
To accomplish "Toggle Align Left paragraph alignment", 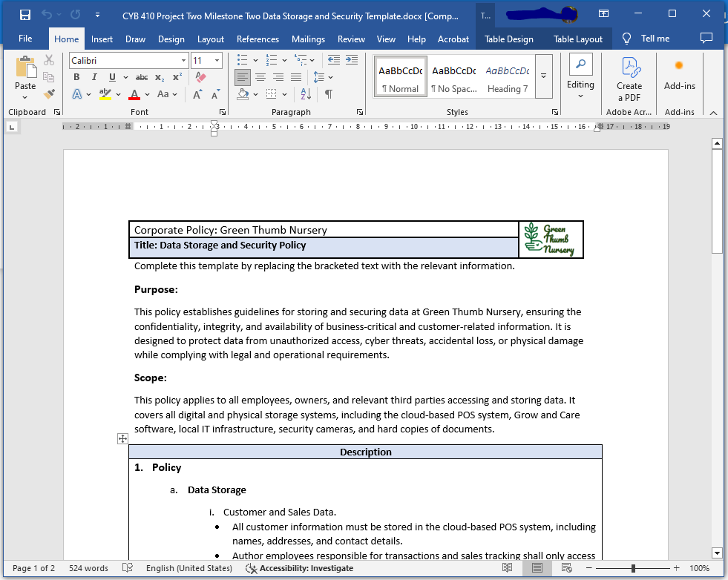I will 243,77.
